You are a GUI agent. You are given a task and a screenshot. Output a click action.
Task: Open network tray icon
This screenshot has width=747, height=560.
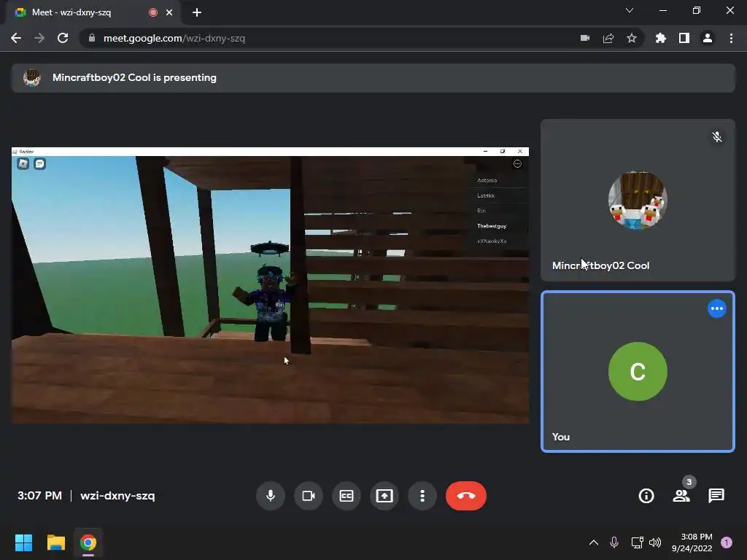[637, 542]
